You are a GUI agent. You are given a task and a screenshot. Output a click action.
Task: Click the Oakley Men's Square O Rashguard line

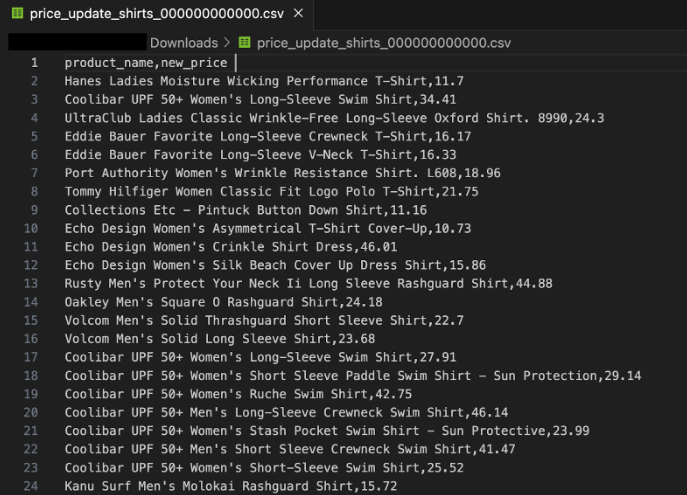click(223, 302)
